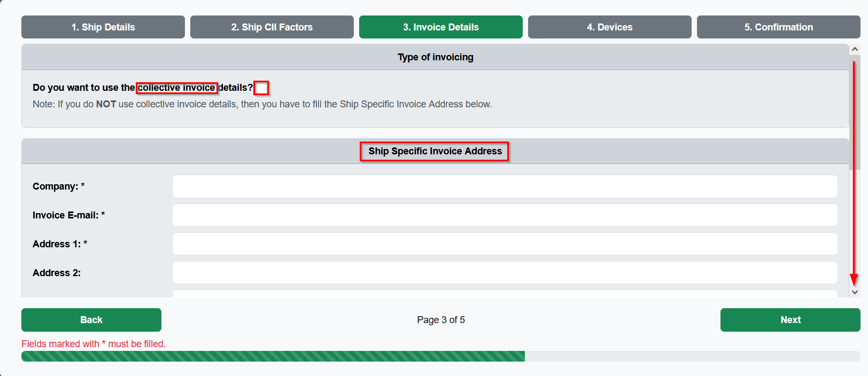Click the scrollbar up arrow

[x=855, y=49]
